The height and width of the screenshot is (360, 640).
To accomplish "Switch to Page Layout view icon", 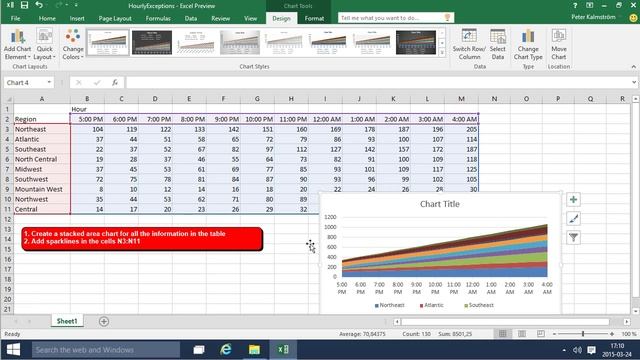I will [x=522, y=334].
